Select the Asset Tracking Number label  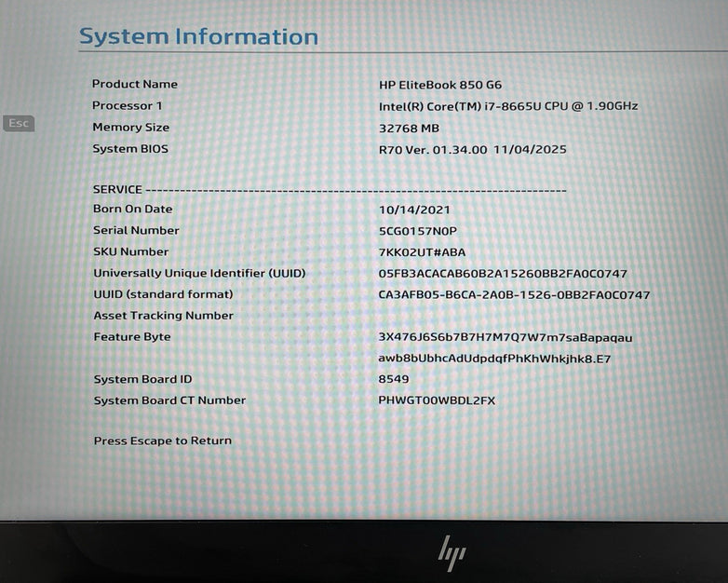(x=164, y=316)
